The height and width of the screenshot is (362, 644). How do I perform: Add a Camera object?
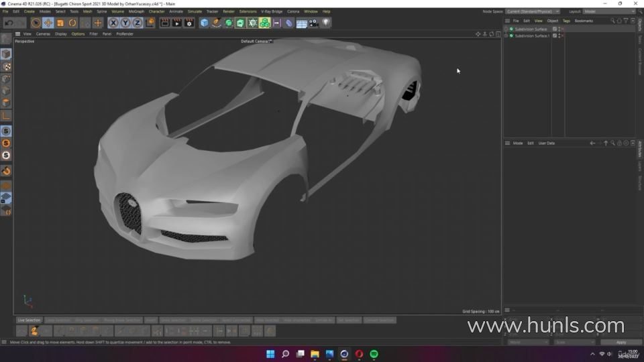coord(314,23)
